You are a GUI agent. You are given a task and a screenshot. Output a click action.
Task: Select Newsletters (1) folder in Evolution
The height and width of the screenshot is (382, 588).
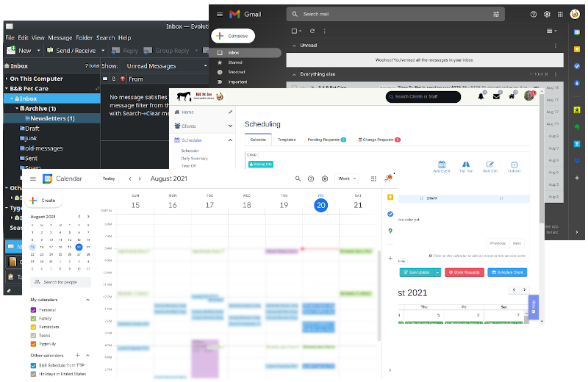[51, 118]
